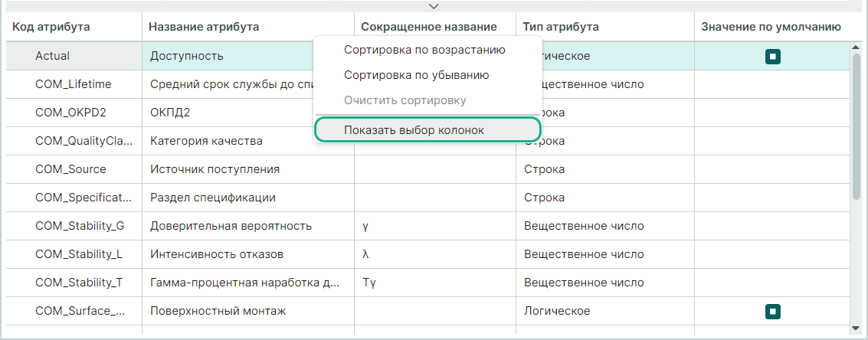The image size is (868, 340).
Task: Click the 'Tγ' short name cell
Action: tap(369, 283)
